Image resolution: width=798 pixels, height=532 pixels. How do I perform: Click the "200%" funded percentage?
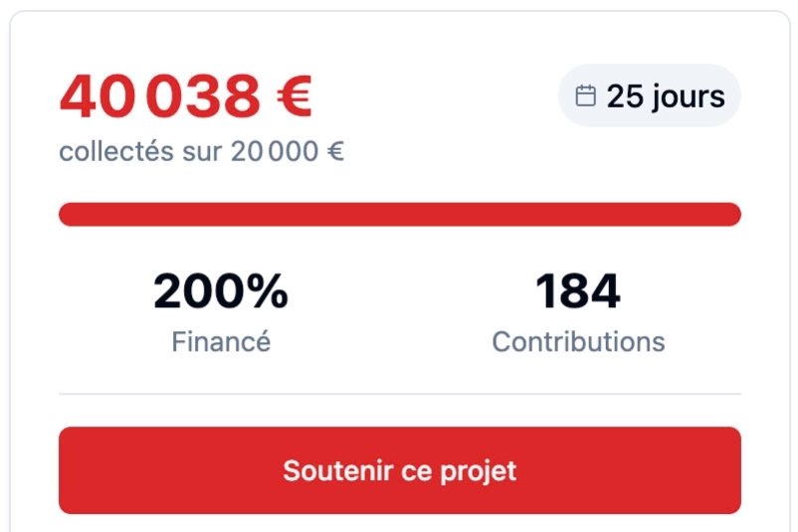221,292
